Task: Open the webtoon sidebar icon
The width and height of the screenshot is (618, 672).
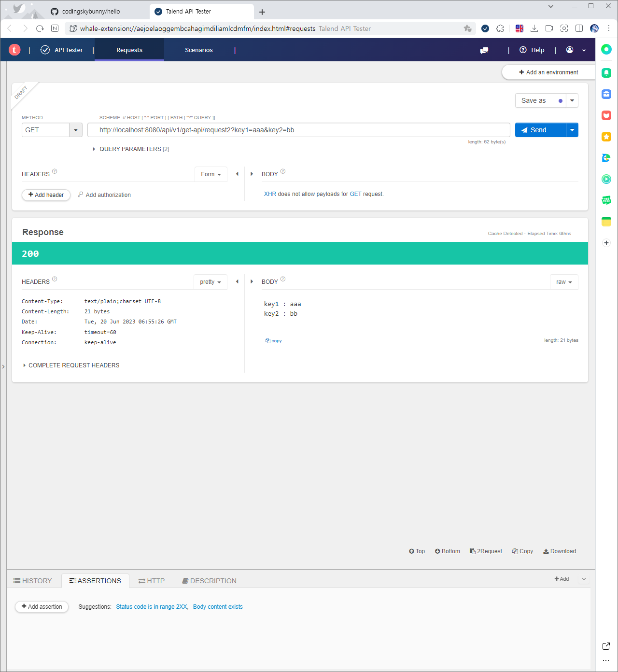Action: [606, 200]
